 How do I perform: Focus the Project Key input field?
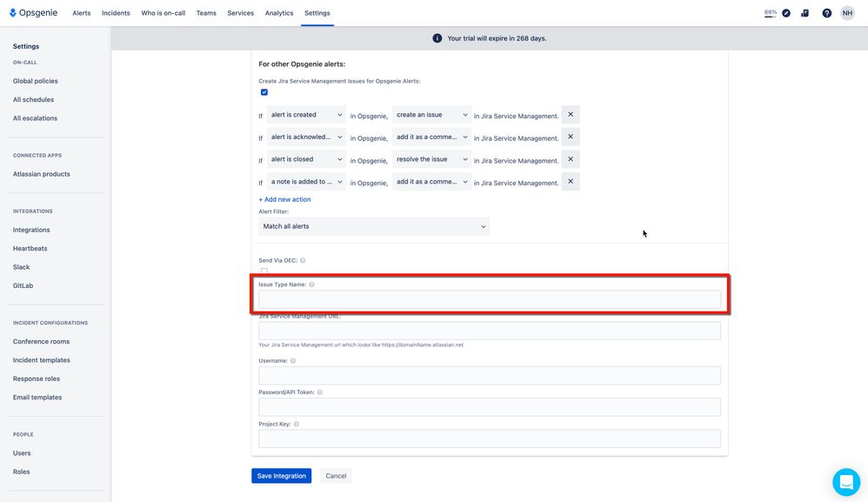tap(490, 438)
